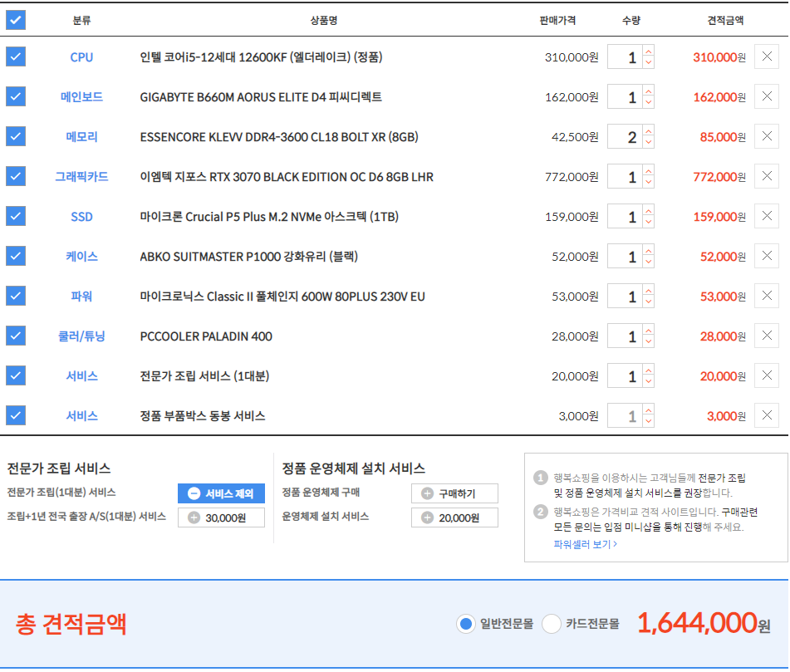Select the 카드전문몰 radio button
The image size is (790, 672).
point(552,624)
